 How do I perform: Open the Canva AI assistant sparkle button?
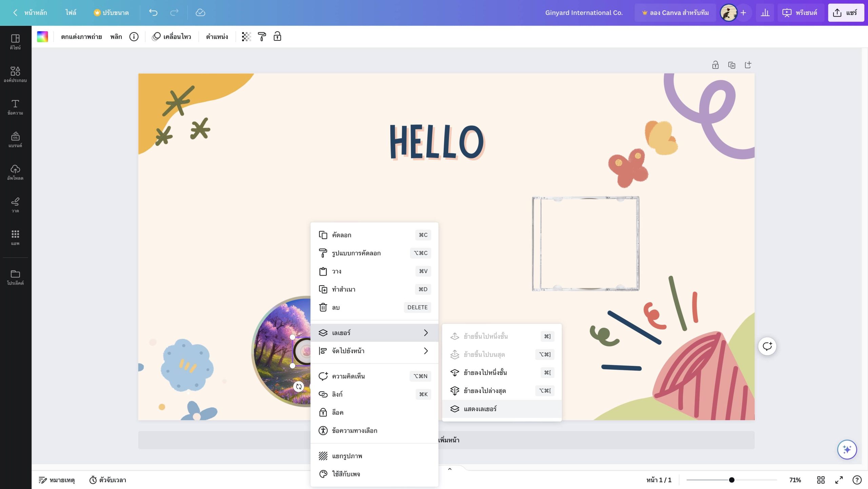point(847,449)
